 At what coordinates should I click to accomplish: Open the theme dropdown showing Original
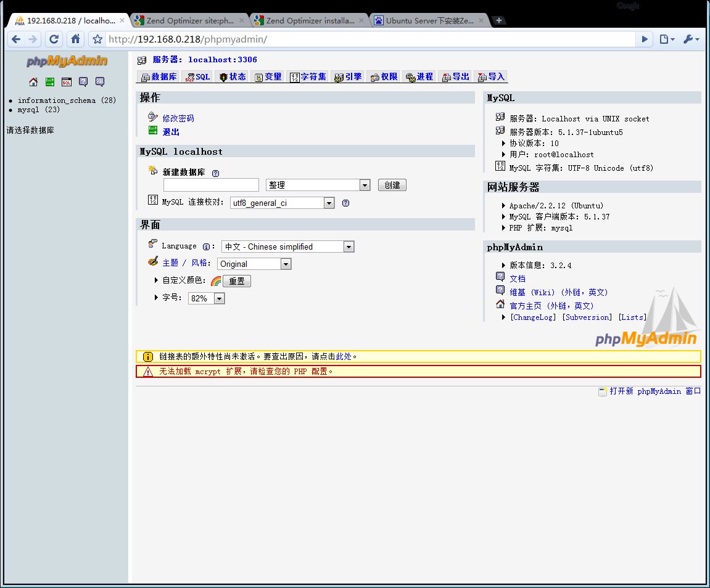click(254, 264)
